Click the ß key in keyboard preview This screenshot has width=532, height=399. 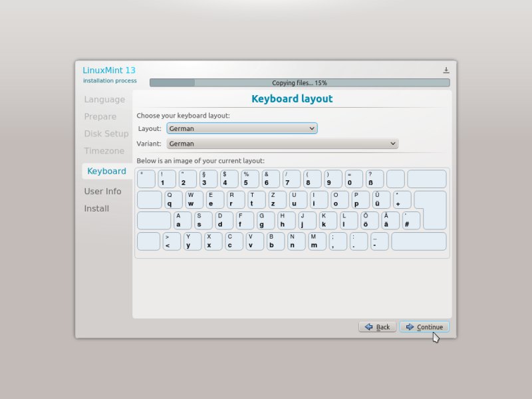pyautogui.click(x=374, y=179)
